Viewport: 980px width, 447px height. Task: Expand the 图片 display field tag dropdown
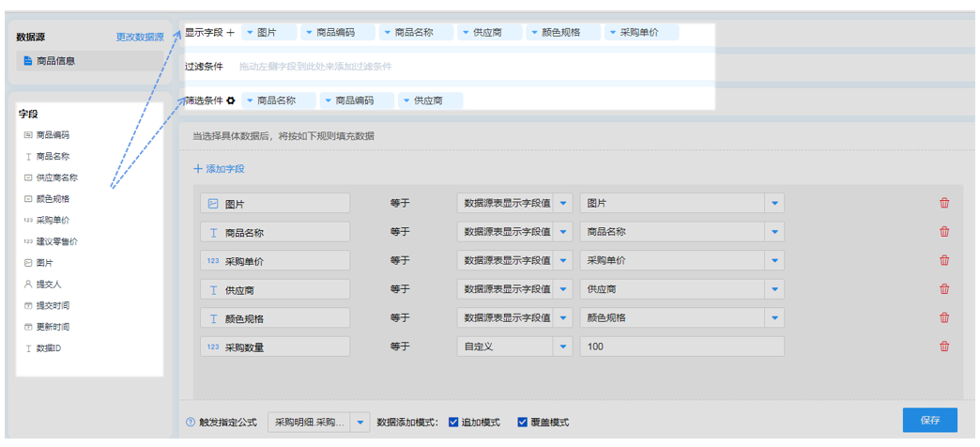pyautogui.click(x=250, y=32)
